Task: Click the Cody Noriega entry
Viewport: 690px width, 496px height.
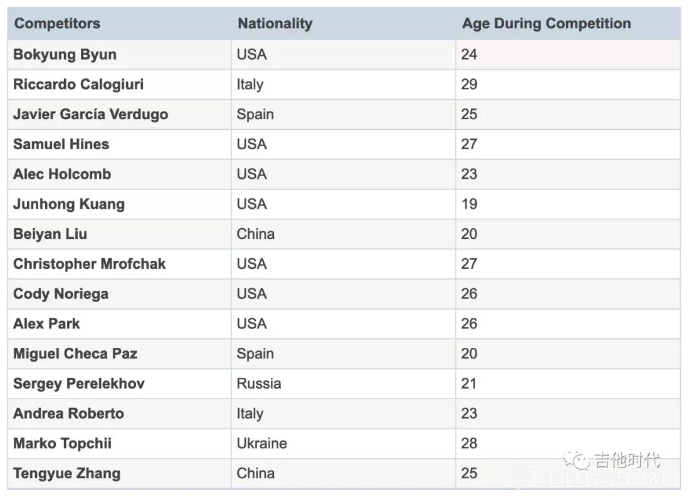Action: pyautogui.click(x=61, y=294)
